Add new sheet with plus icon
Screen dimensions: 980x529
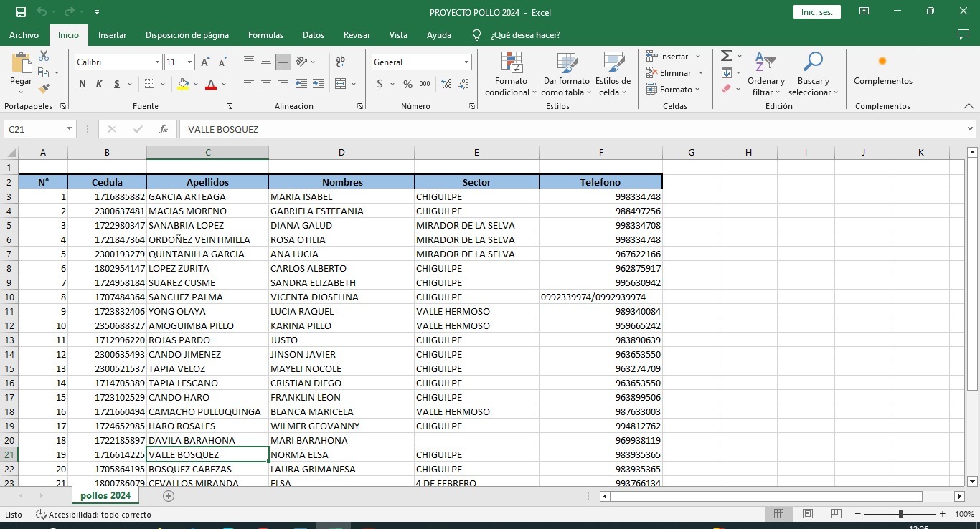169,495
